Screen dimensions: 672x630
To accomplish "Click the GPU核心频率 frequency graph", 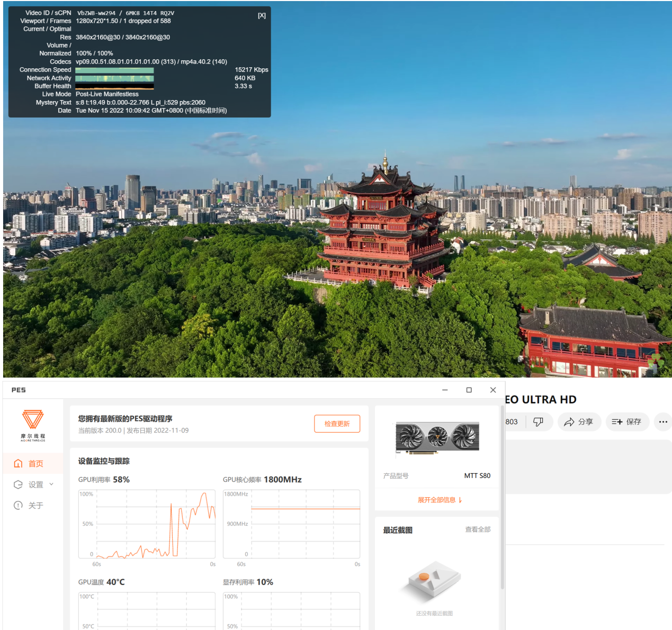I will pyautogui.click(x=291, y=524).
